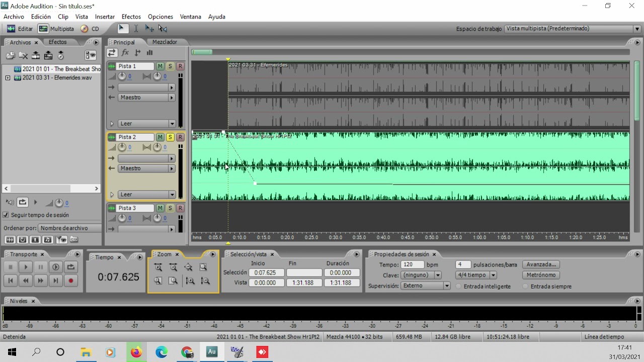
Task: Toggle Seguir tempo de sesión checkbox
Action: pos(6,215)
